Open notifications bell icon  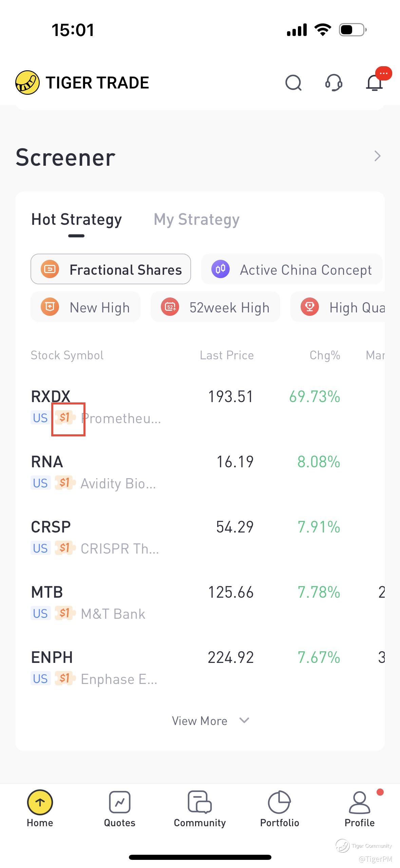[375, 83]
